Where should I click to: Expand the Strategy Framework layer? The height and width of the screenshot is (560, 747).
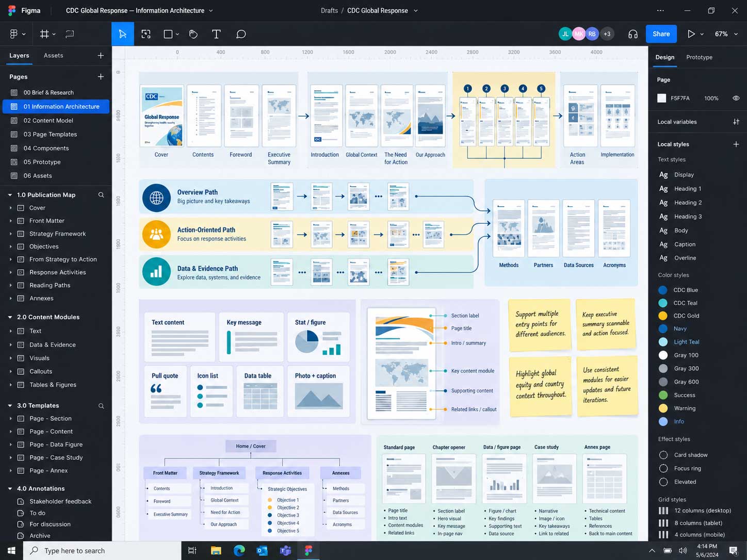11,234
